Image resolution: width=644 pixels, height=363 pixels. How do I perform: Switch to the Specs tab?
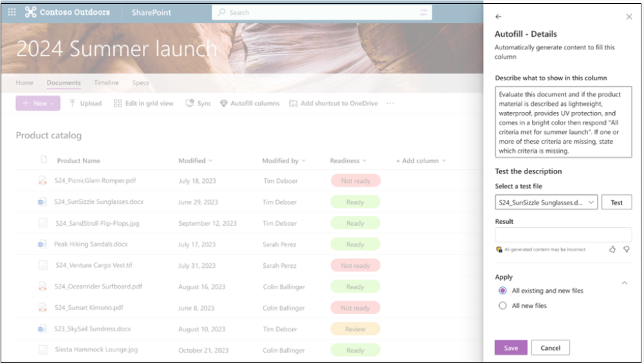pyautogui.click(x=140, y=82)
